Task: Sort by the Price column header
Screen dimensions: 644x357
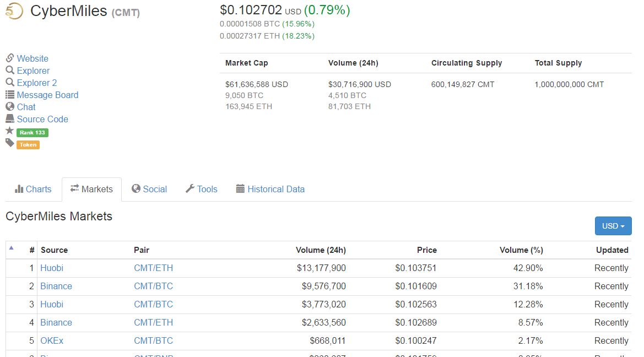Action: click(427, 250)
